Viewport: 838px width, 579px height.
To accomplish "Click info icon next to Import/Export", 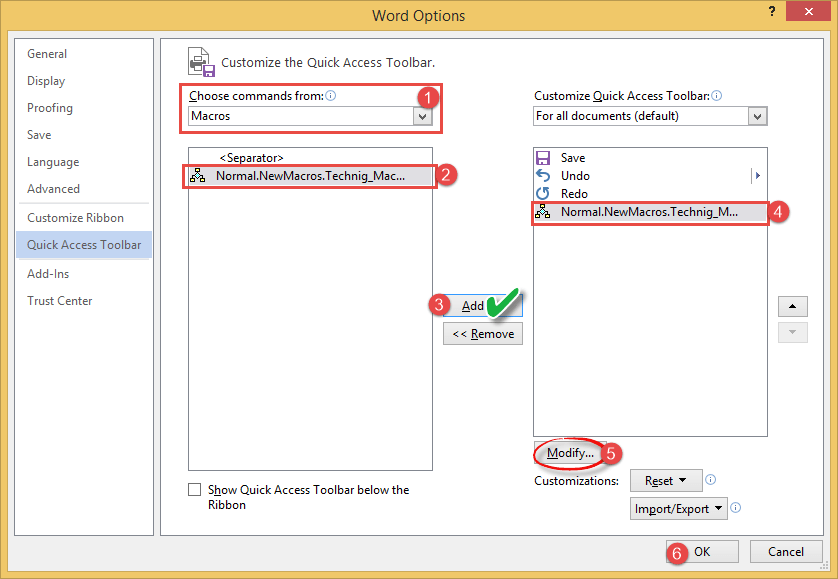I will coord(735,508).
